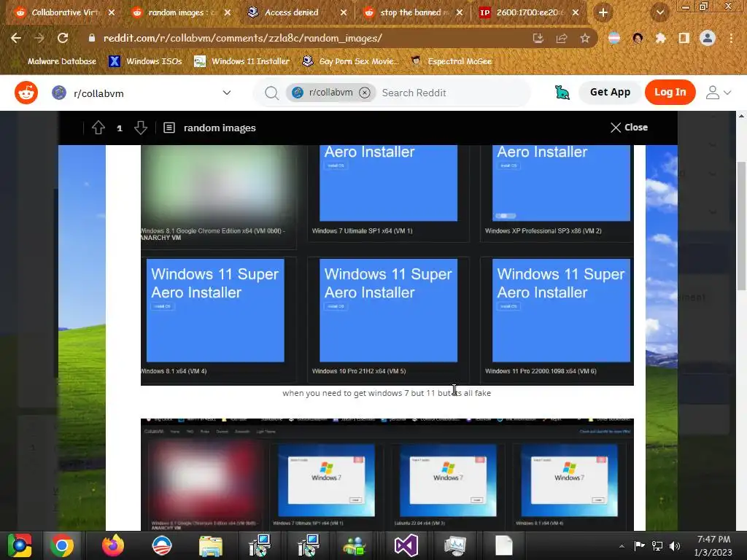747x560 pixels.
Task: Click the random images post title
Action: tap(220, 128)
